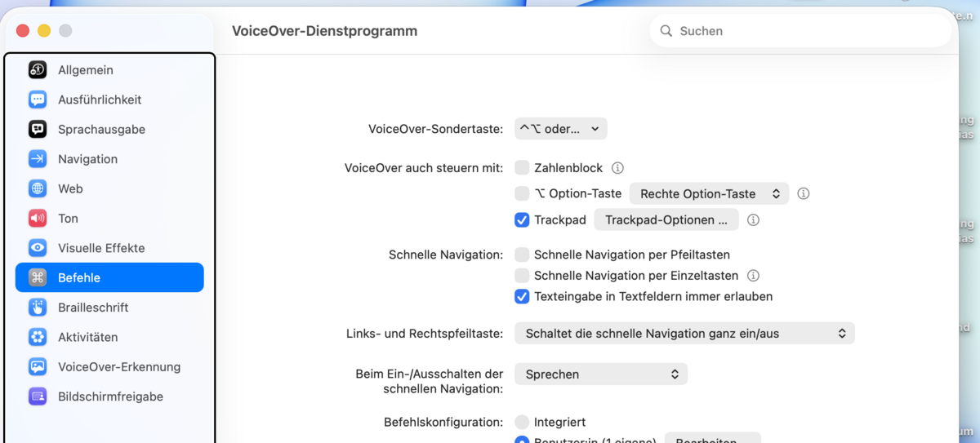Click the Befehlskonfiguration label
The image size is (980, 443).
(x=443, y=422)
